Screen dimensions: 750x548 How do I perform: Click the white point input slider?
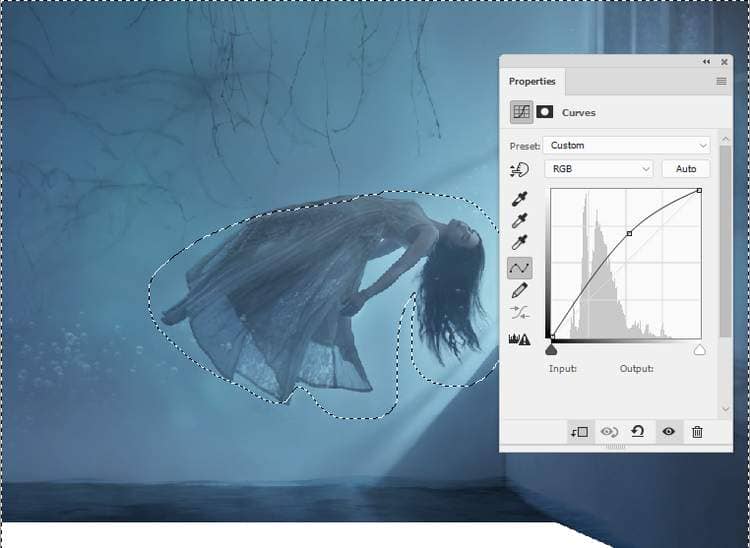tap(699, 351)
